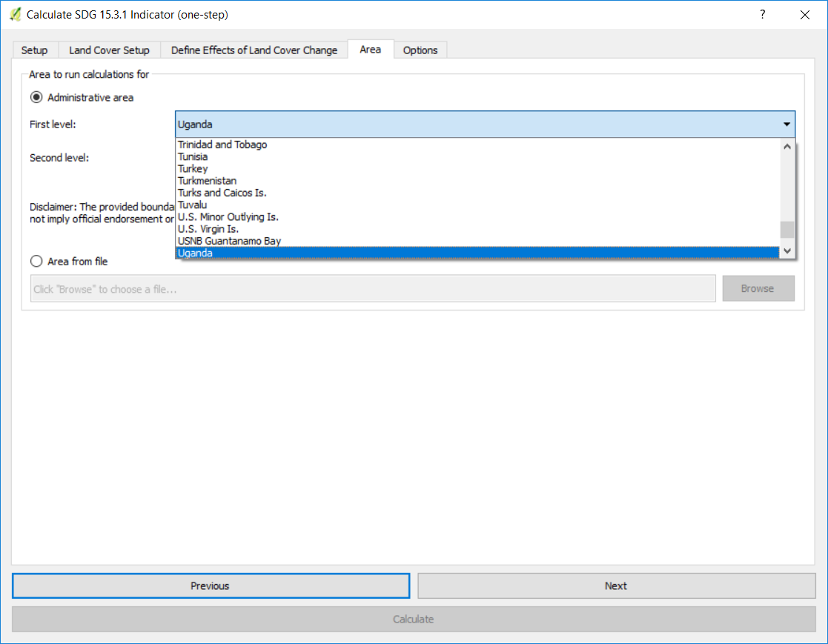Open the Land Cover Setup tab

coord(109,50)
